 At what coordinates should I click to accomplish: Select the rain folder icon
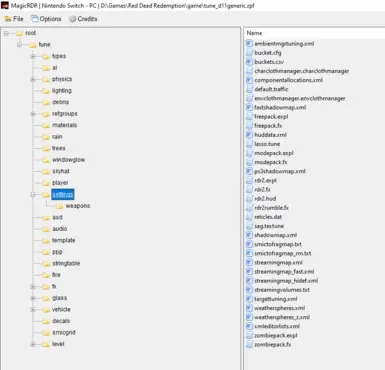(46, 137)
